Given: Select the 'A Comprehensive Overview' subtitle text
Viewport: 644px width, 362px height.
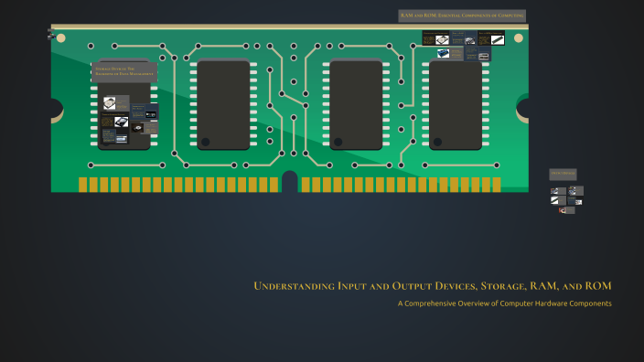Looking at the screenshot, I should pos(504,303).
